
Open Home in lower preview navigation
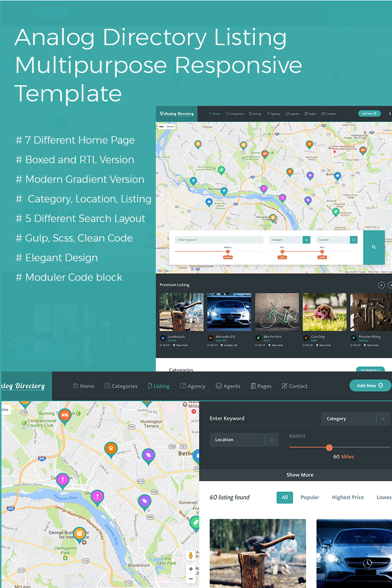point(83,386)
